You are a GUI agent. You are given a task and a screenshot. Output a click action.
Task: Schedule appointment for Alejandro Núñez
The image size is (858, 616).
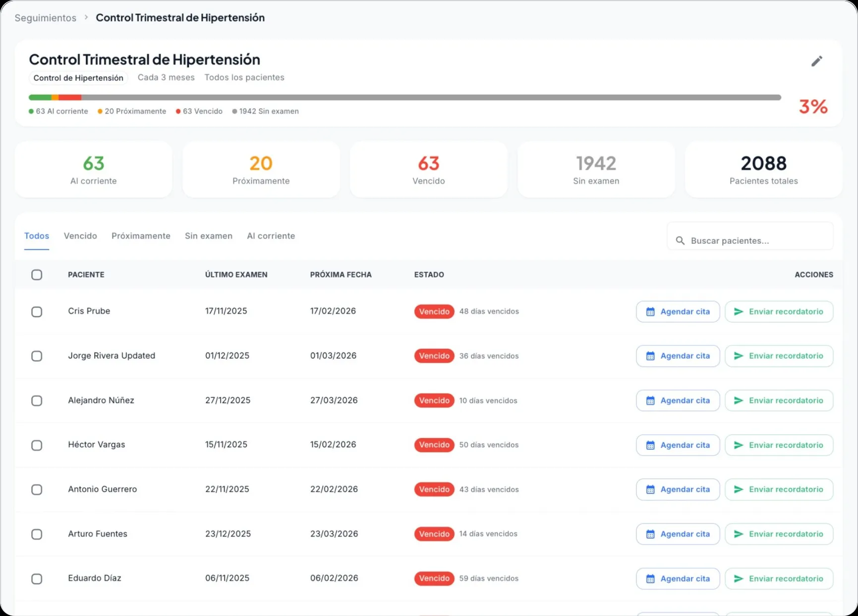678,400
